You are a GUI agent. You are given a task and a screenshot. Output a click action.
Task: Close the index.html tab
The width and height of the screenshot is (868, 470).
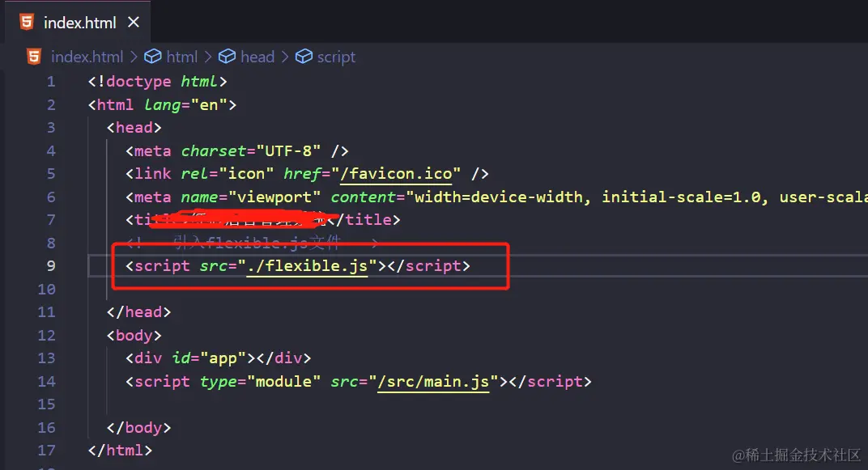coord(134,22)
